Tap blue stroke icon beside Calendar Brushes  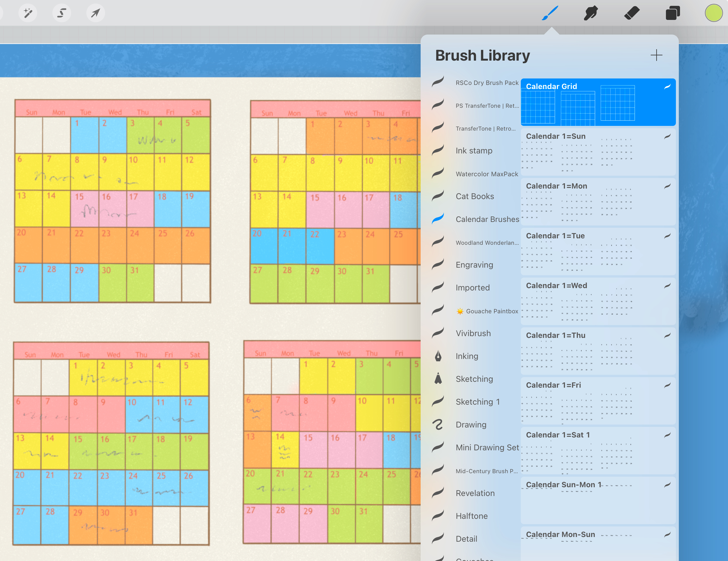(438, 219)
